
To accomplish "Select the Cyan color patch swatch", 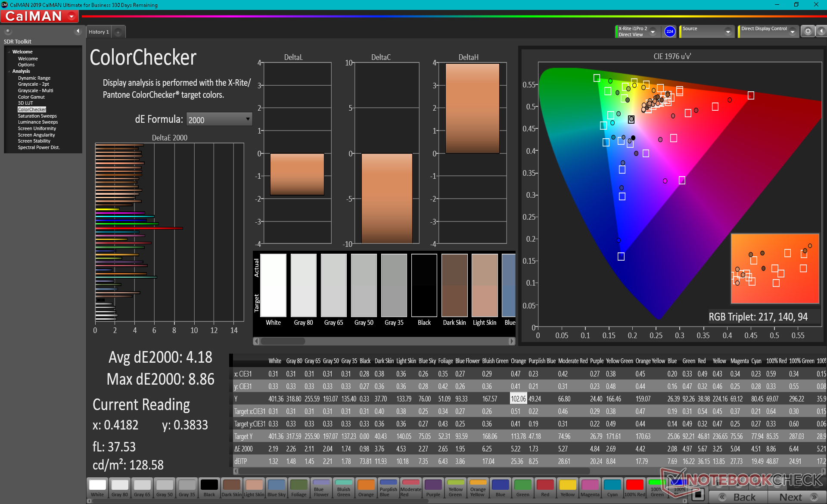I will pos(612,487).
